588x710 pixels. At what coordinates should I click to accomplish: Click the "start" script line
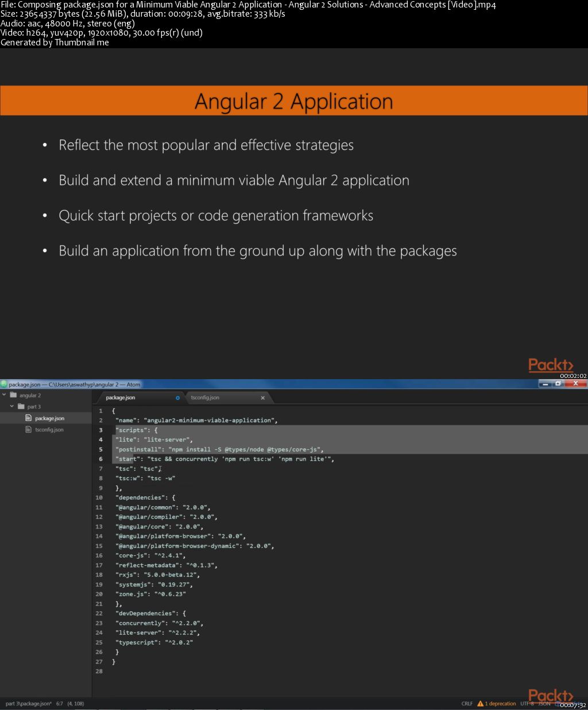point(225,459)
